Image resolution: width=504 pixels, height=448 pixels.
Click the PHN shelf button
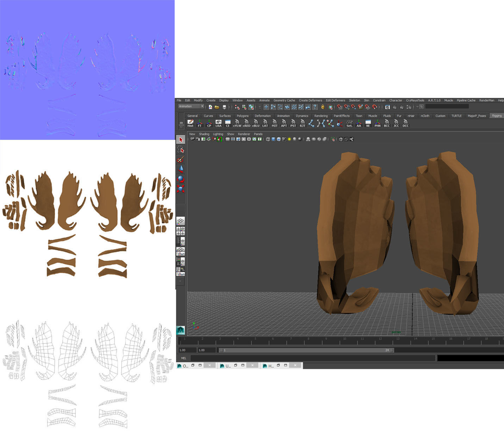click(378, 123)
